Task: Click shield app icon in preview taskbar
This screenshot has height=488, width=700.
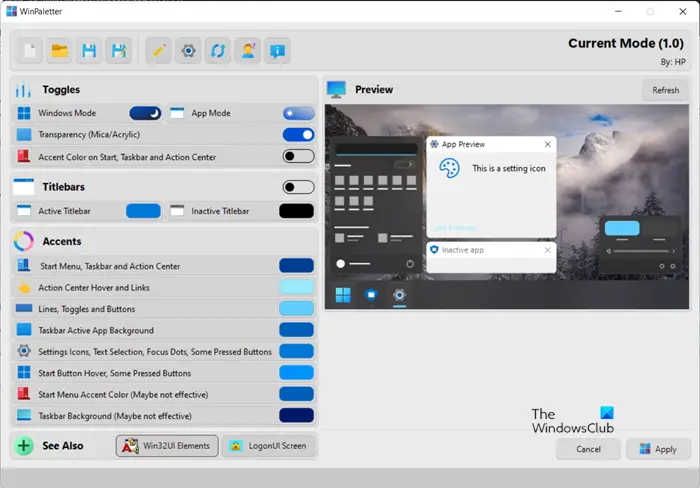Action: [x=371, y=295]
